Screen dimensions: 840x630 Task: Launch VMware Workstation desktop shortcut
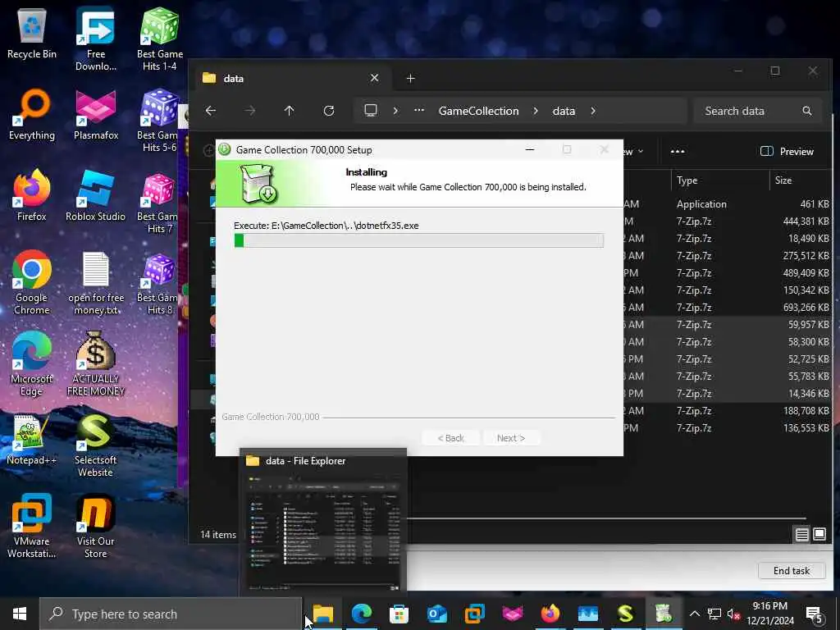(32, 527)
